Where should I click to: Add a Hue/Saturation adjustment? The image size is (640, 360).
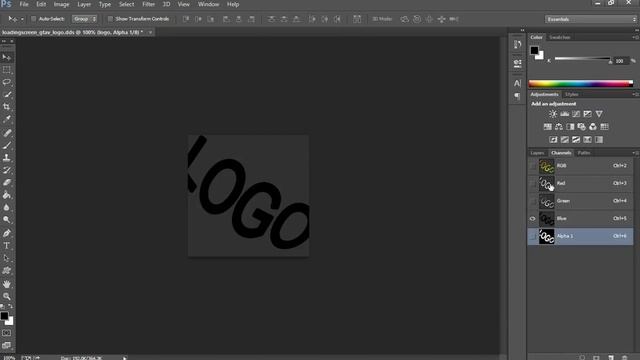pos(547,127)
